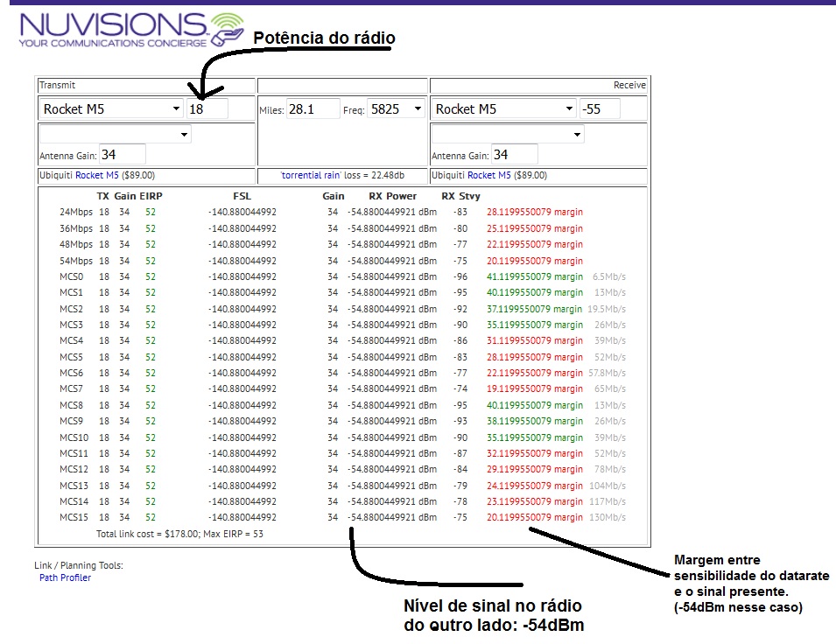Click the RX Stvy column header
The width and height of the screenshot is (836, 644).
pos(460,196)
